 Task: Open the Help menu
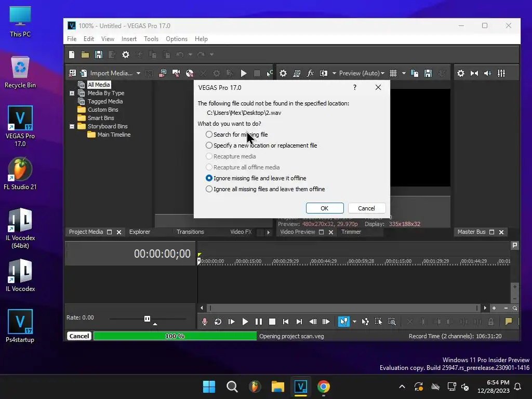(x=201, y=38)
